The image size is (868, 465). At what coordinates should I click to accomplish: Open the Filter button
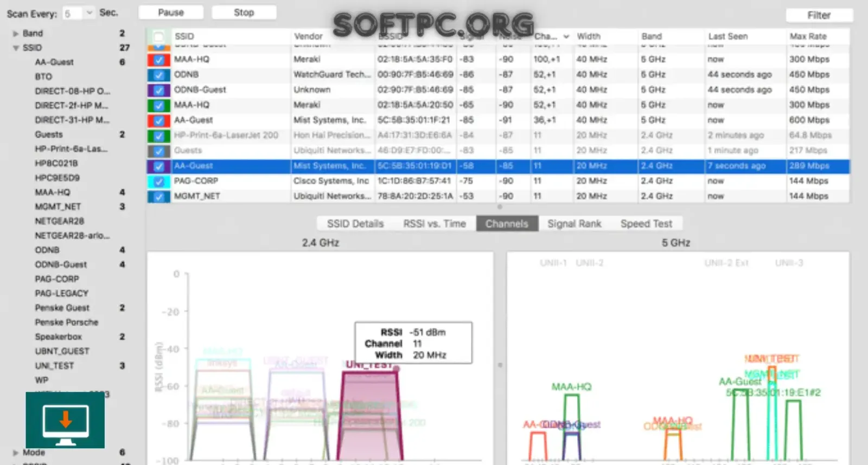(819, 15)
